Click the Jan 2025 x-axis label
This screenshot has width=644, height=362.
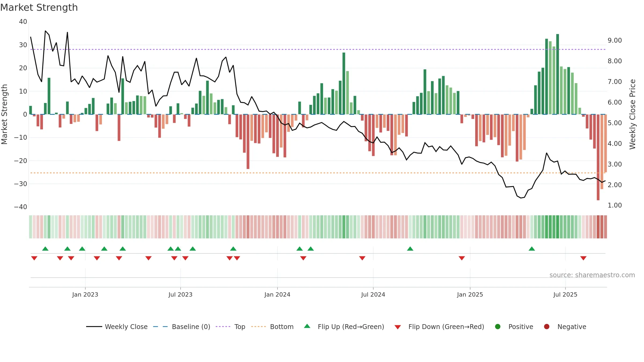470,294
